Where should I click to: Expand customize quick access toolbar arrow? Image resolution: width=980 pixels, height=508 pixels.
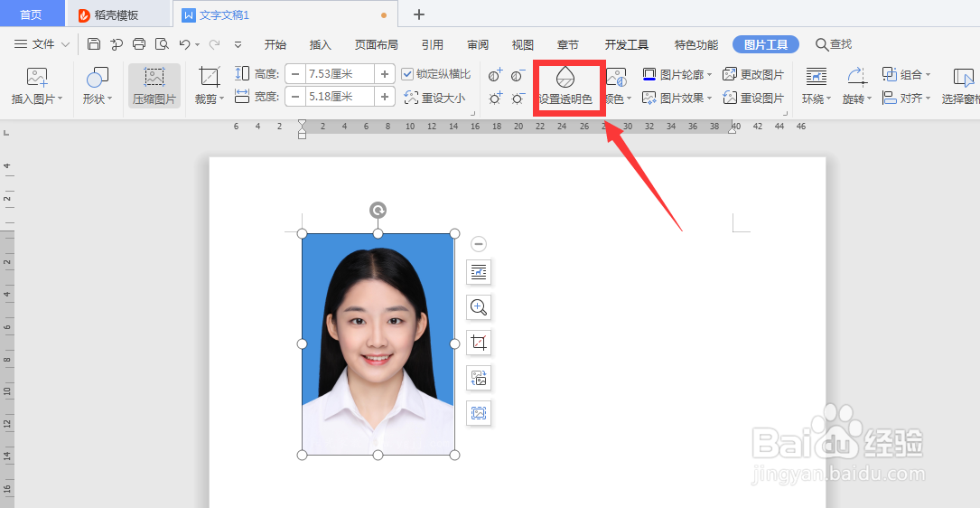point(238,44)
